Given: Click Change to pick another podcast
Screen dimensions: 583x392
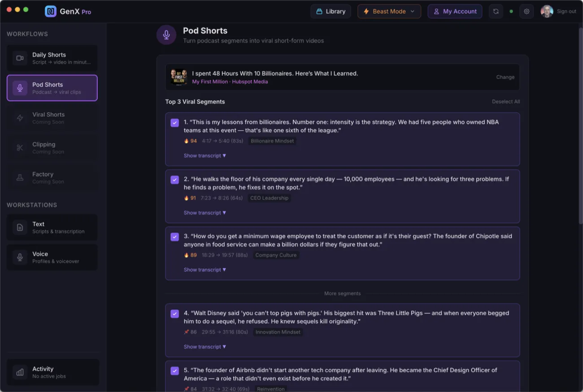Looking at the screenshot, I should [505, 77].
